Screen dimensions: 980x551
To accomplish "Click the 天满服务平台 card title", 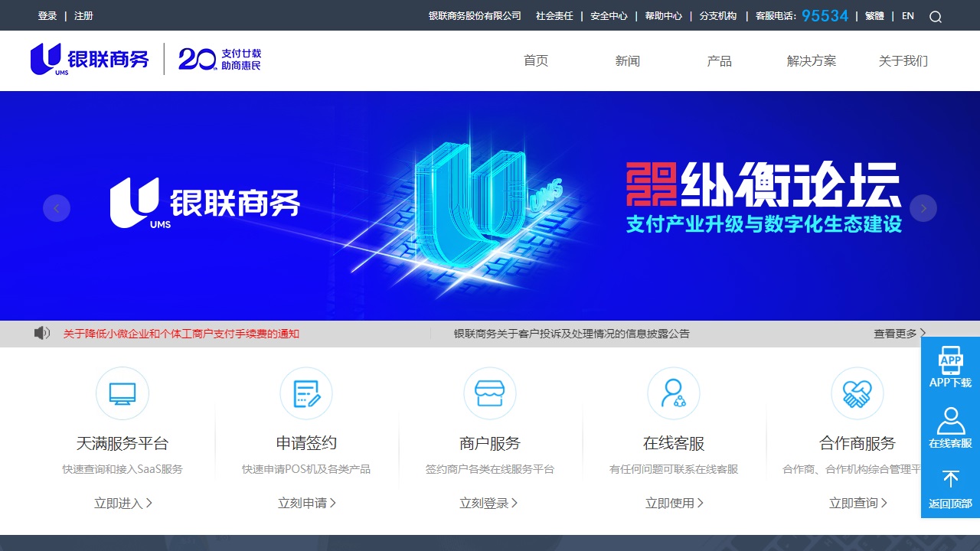I will coord(122,444).
